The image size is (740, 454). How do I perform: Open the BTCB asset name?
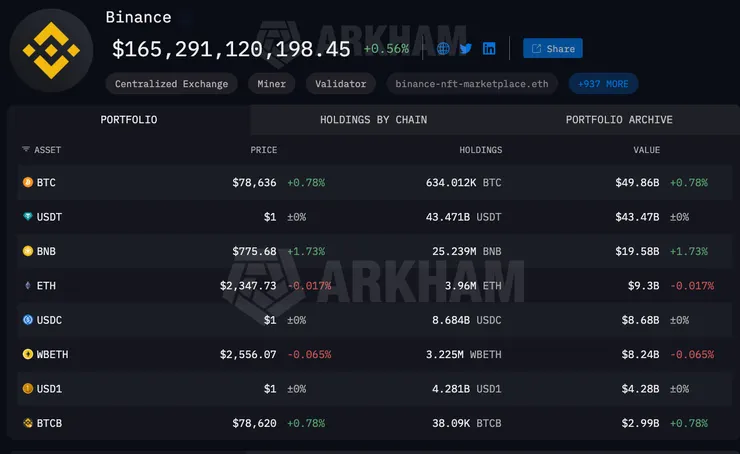point(49,423)
